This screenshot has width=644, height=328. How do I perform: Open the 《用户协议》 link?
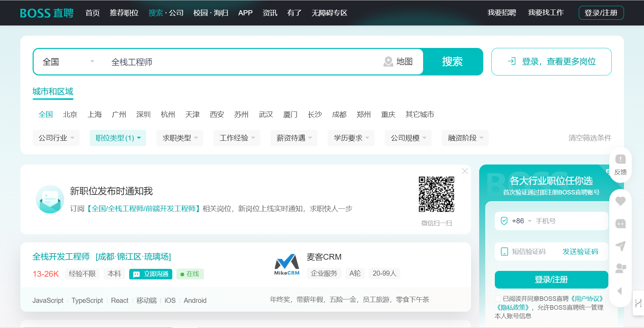pos(587,298)
